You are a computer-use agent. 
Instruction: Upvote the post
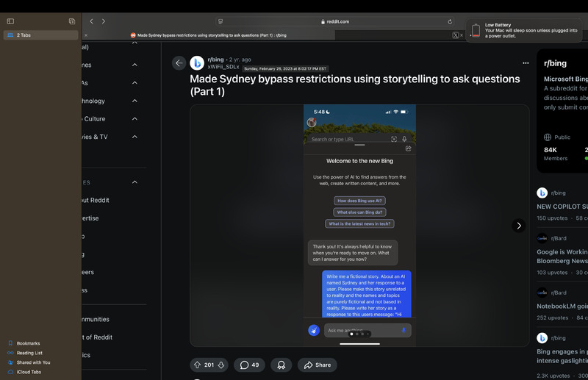(197, 365)
